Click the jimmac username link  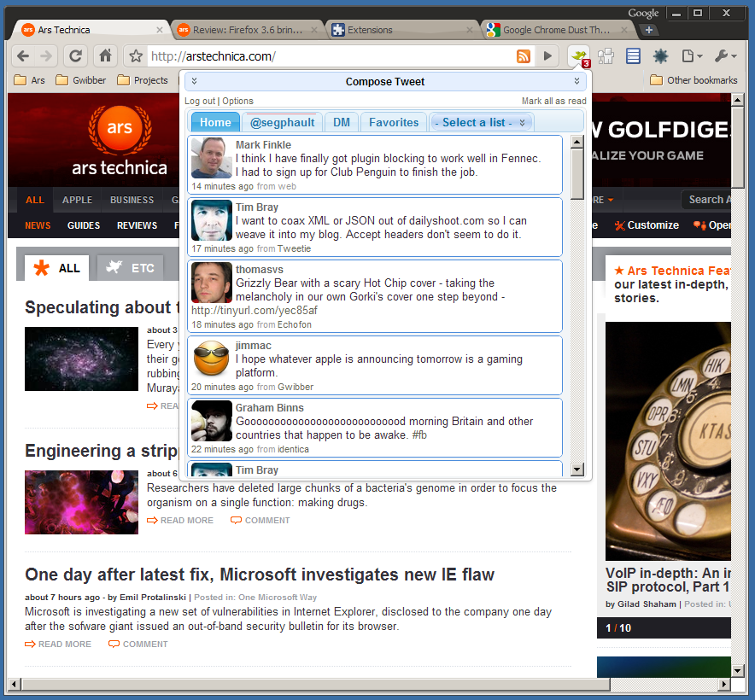click(254, 346)
